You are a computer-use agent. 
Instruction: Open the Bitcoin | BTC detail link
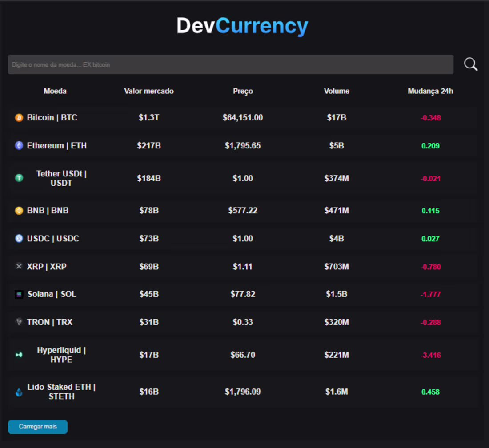point(52,117)
